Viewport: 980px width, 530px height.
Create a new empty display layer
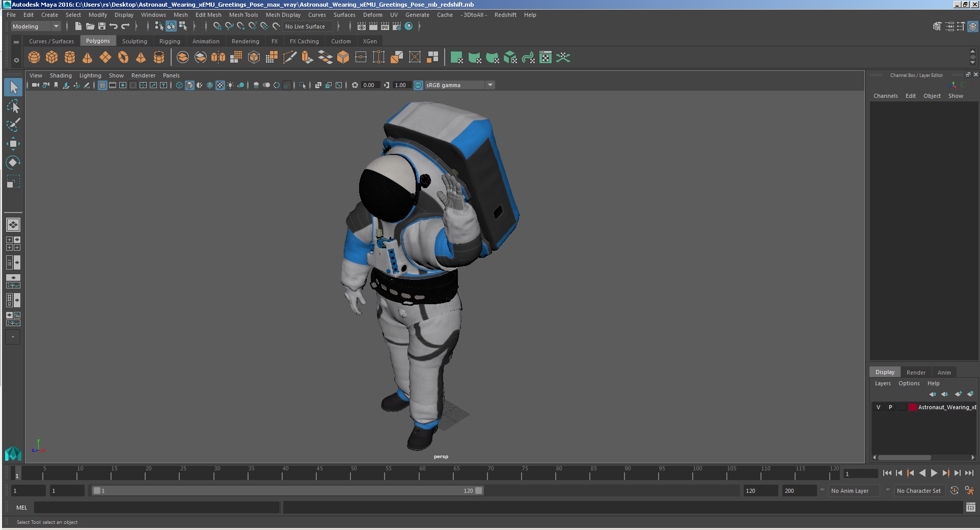click(958, 394)
